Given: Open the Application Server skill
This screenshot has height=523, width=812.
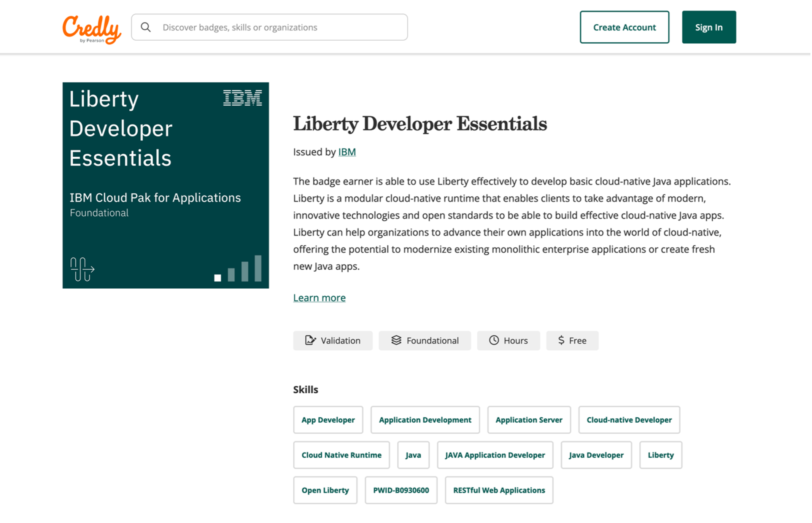Looking at the screenshot, I should 529,420.
